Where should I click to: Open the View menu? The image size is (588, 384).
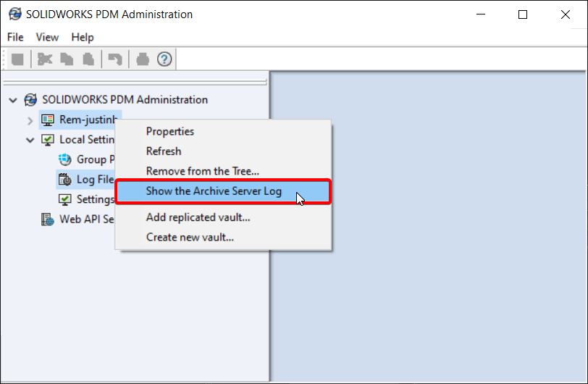point(47,37)
